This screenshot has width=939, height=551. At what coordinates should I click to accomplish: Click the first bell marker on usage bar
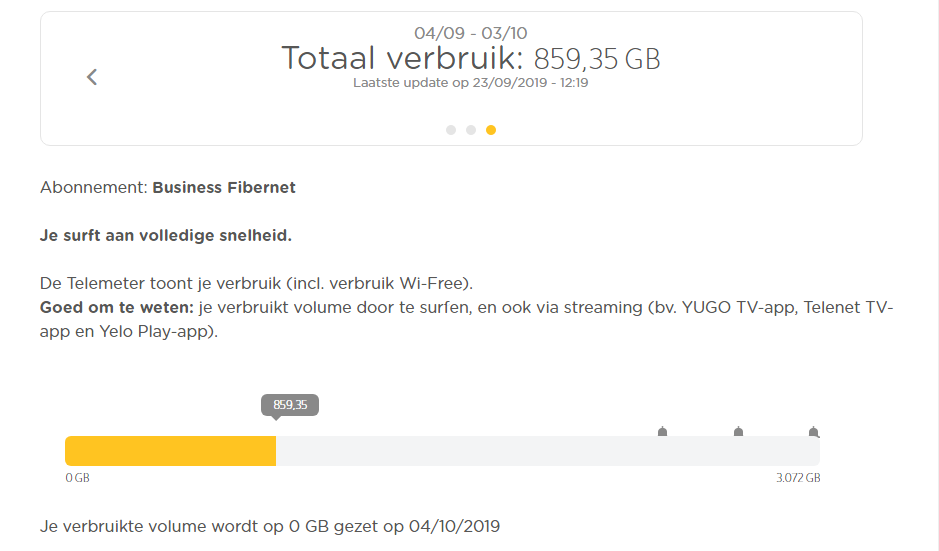(662, 432)
